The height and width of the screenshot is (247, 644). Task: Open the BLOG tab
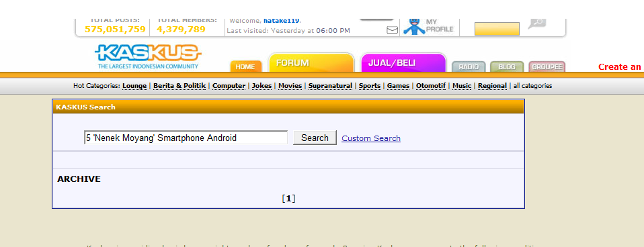coord(507,67)
